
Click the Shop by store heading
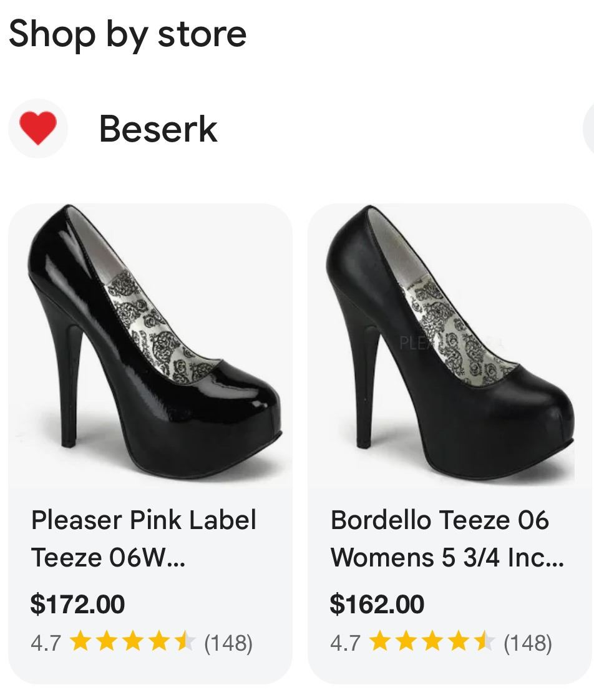click(x=128, y=33)
